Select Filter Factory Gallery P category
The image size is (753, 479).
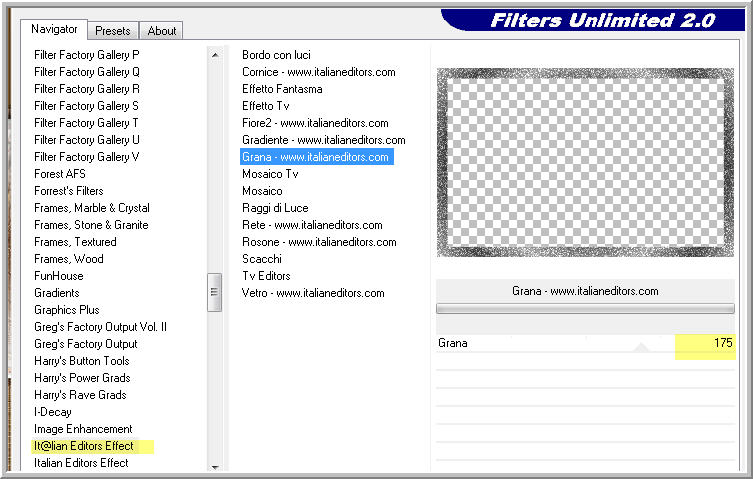[87, 55]
